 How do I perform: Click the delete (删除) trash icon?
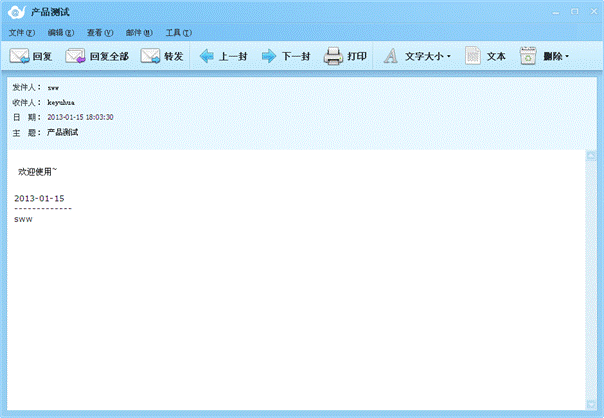(528, 57)
